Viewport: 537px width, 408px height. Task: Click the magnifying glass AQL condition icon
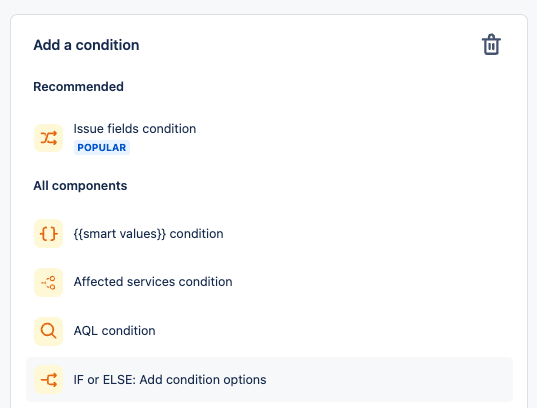click(x=48, y=331)
